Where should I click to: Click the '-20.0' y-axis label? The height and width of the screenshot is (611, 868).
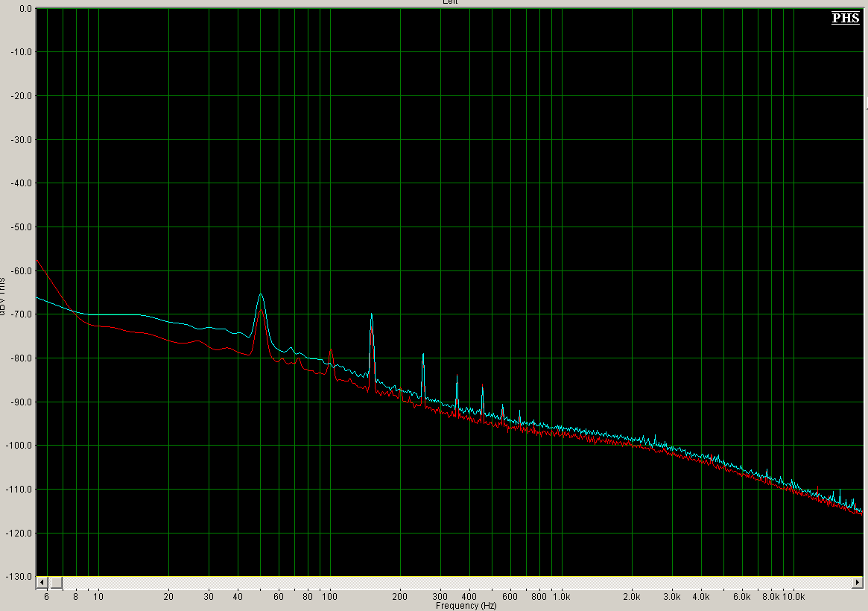pos(22,95)
